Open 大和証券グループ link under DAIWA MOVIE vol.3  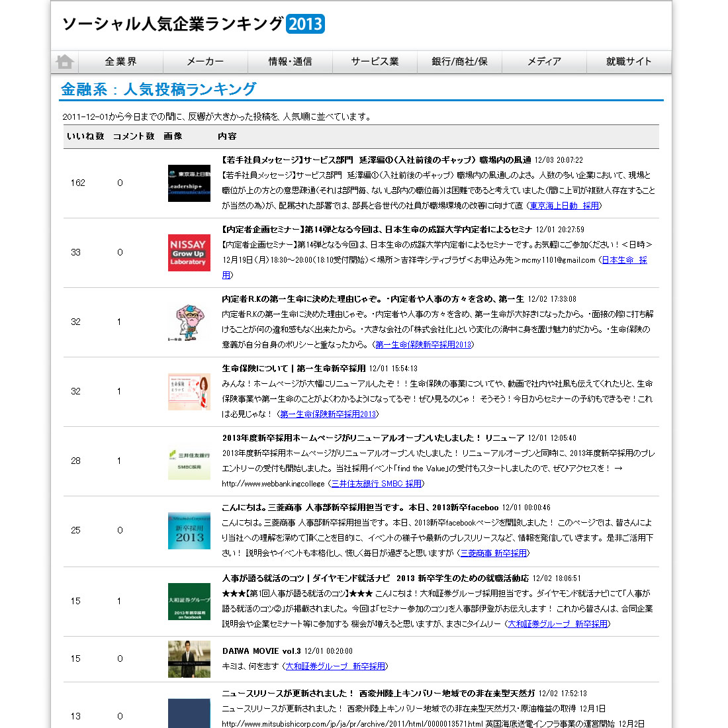coord(336,666)
